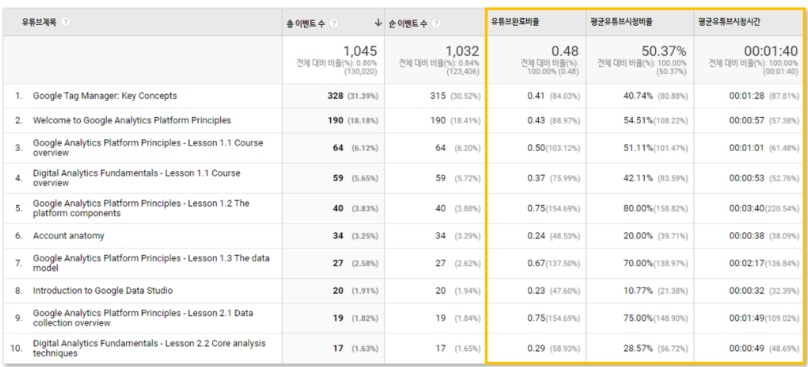The width and height of the screenshot is (808, 367).
Task: Sort by 순 이벤트 수 column header
Action: (x=409, y=23)
